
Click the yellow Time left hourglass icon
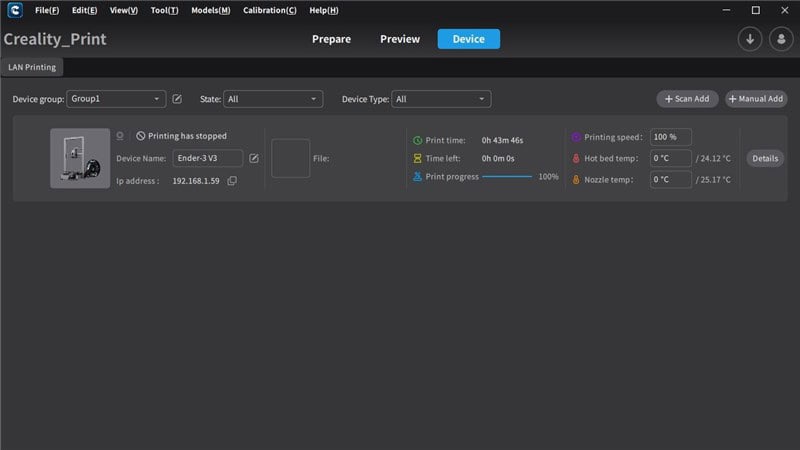pos(417,158)
